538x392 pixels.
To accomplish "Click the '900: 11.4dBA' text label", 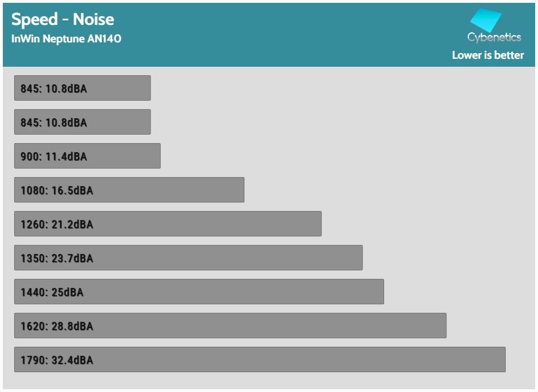I will click(54, 157).
